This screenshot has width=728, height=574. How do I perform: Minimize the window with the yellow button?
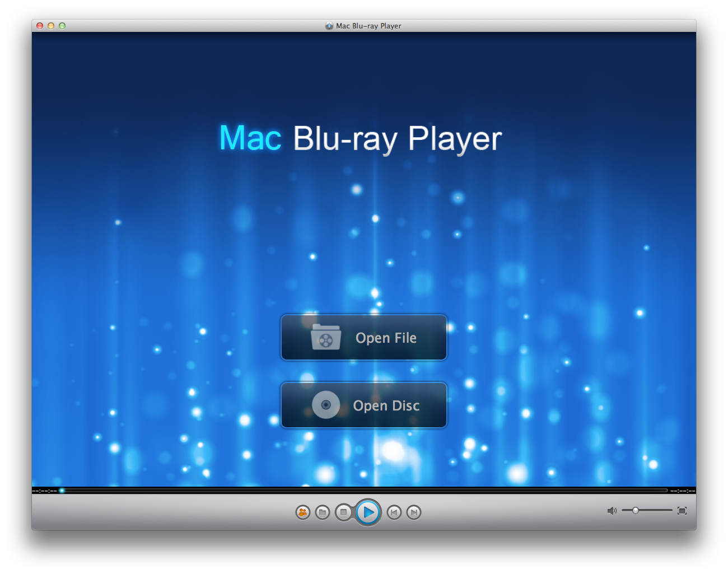(x=51, y=26)
